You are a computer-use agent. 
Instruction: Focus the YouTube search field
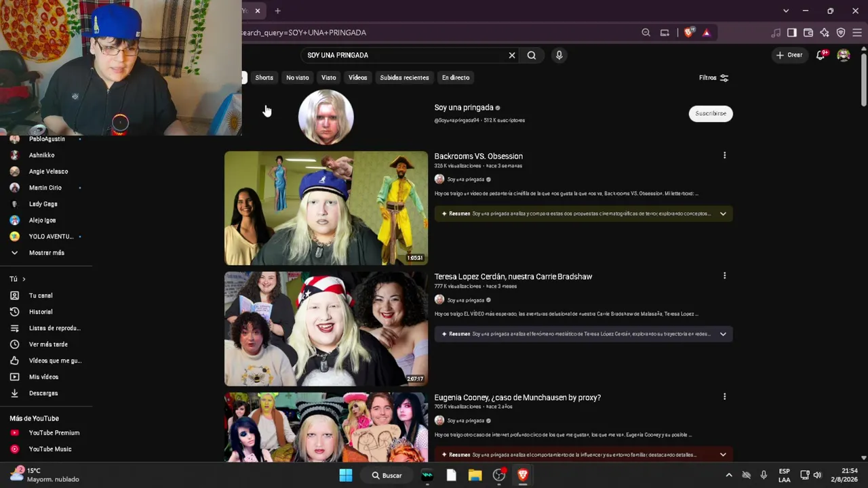coord(404,56)
